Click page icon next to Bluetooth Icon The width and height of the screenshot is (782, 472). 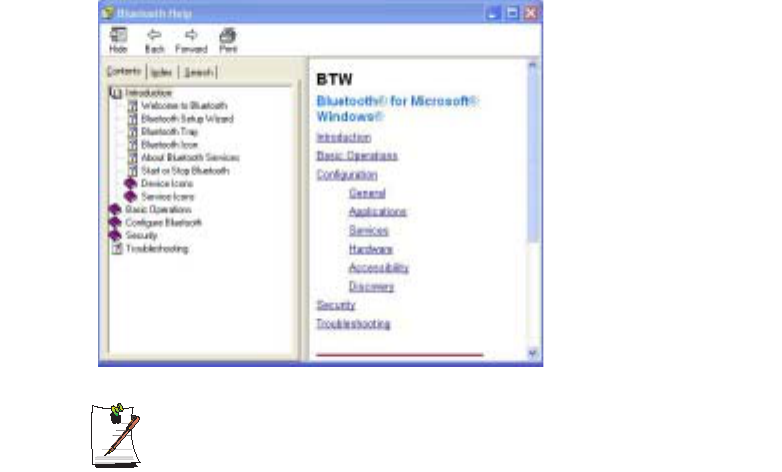[x=133, y=145]
